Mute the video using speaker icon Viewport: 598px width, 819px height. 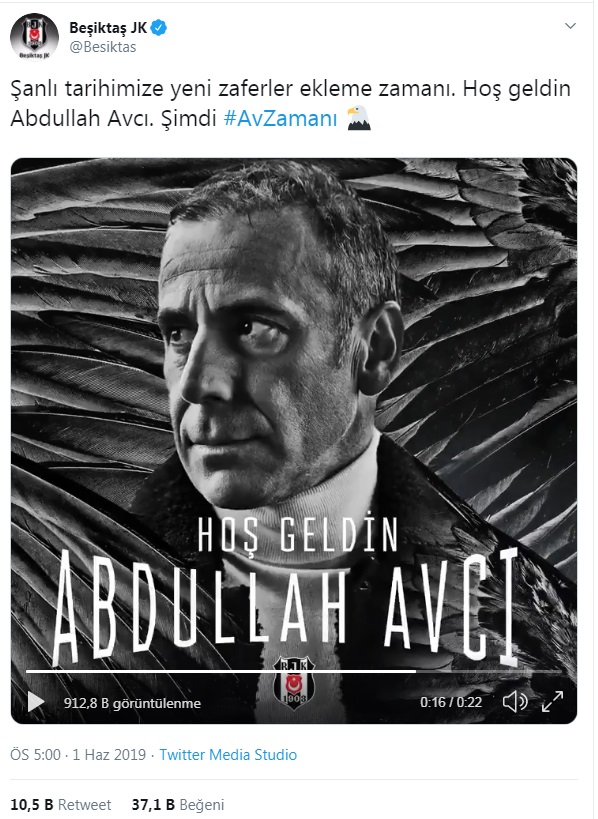(x=515, y=701)
